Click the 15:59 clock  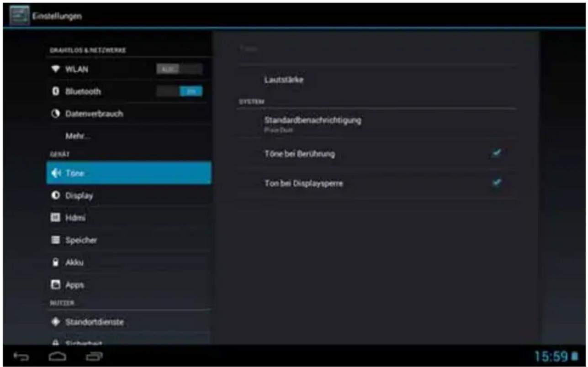point(551,356)
